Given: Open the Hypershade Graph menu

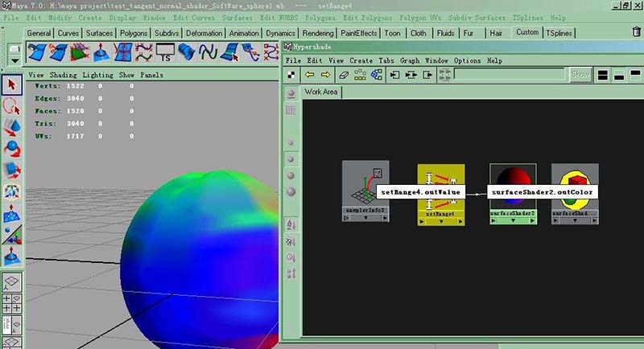Looking at the screenshot, I should click(410, 60).
